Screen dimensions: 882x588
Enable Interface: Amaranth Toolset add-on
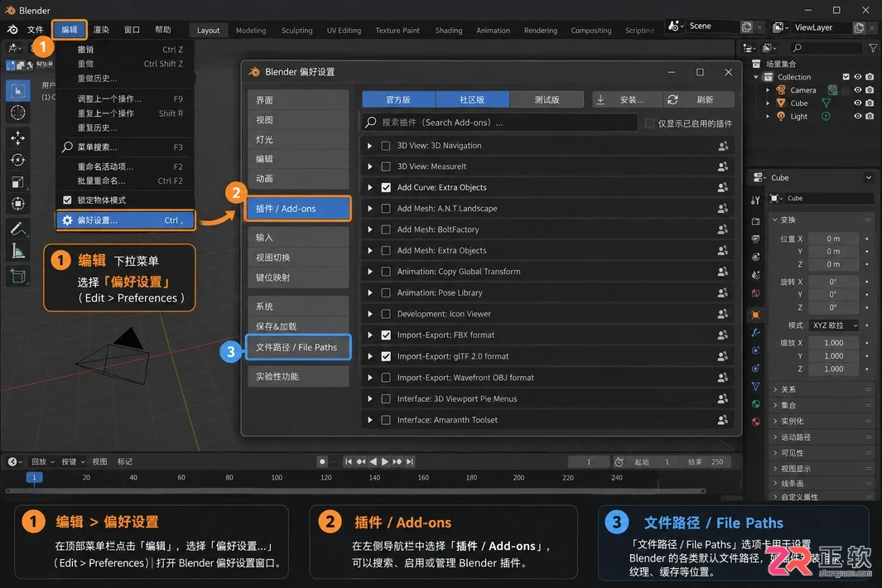coord(386,420)
